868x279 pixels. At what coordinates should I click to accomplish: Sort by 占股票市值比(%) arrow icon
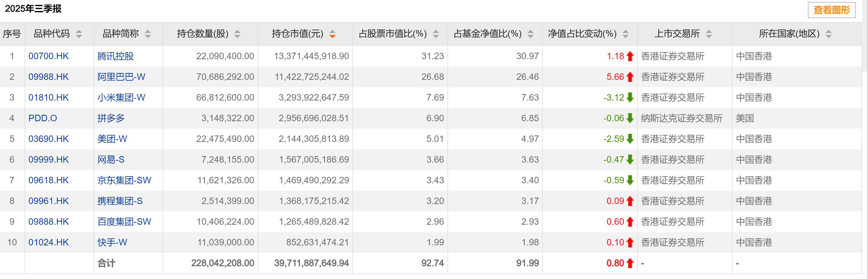click(436, 34)
